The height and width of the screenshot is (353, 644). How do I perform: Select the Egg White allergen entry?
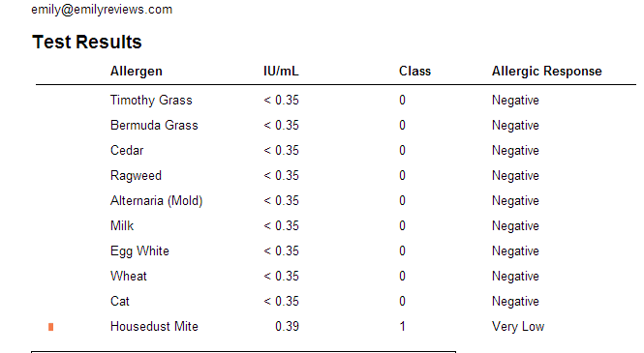(x=139, y=250)
